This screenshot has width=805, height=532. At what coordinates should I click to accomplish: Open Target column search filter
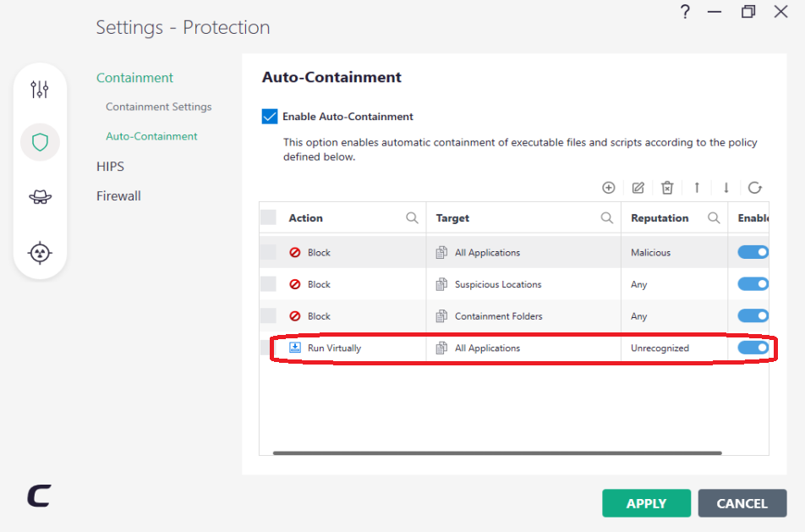[606, 218]
